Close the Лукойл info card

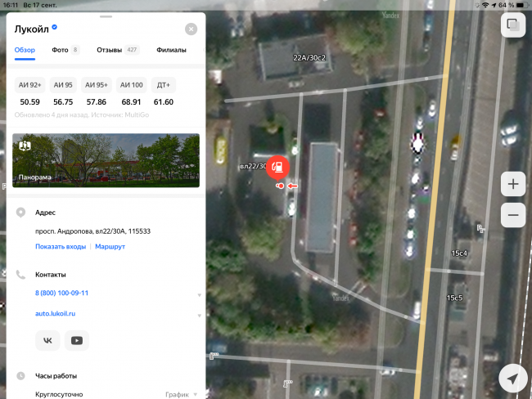tap(191, 29)
